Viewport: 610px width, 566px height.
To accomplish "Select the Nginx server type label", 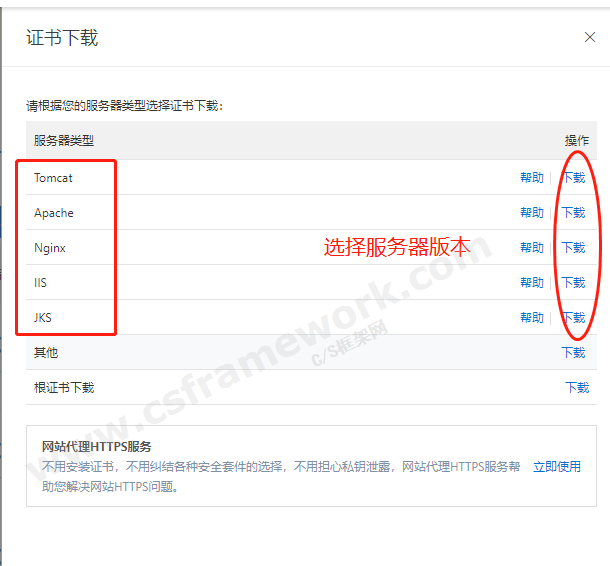I will [x=50, y=248].
